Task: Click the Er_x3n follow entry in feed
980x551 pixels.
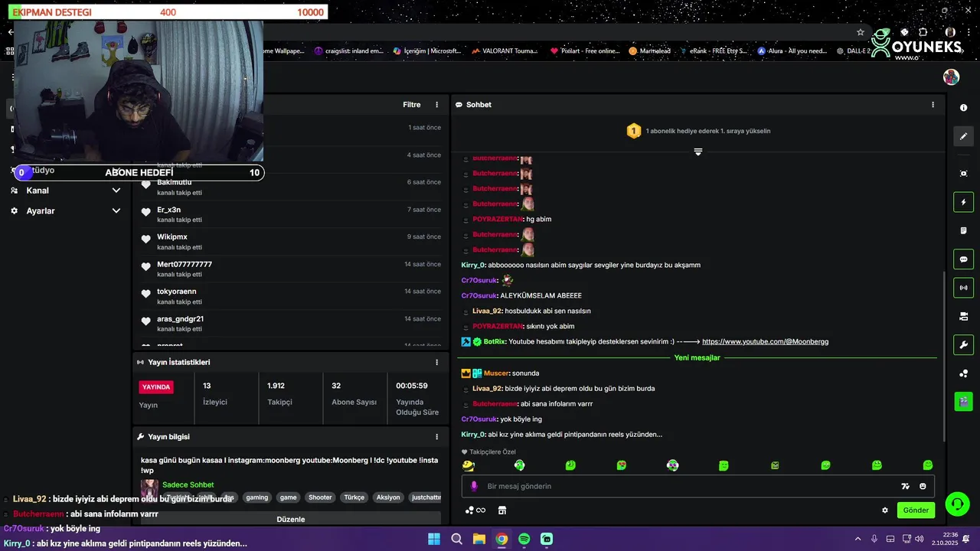Action: [291, 214]
